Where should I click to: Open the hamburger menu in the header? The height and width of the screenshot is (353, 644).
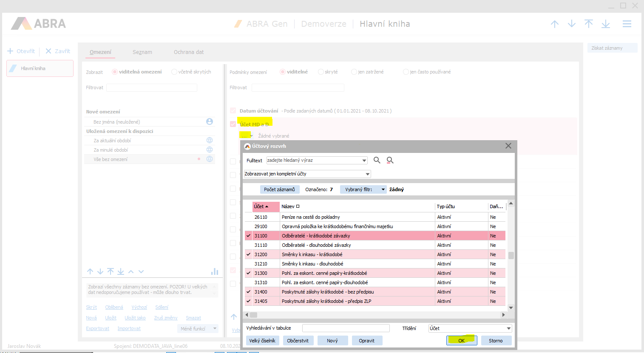[x=627, y=24]
